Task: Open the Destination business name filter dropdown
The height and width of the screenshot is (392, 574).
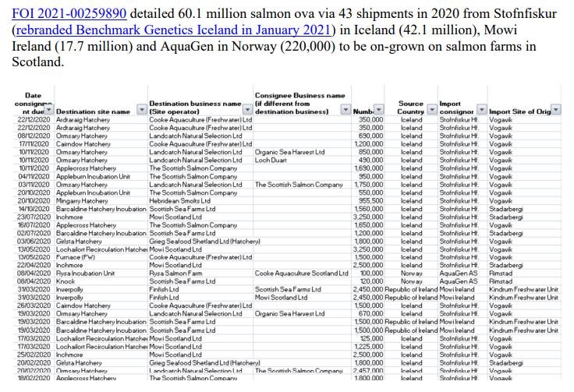Action: point(248,111)
